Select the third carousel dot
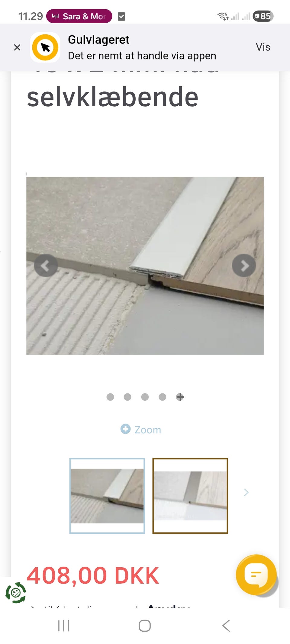 pyautogui.click(x=145, y=397)
